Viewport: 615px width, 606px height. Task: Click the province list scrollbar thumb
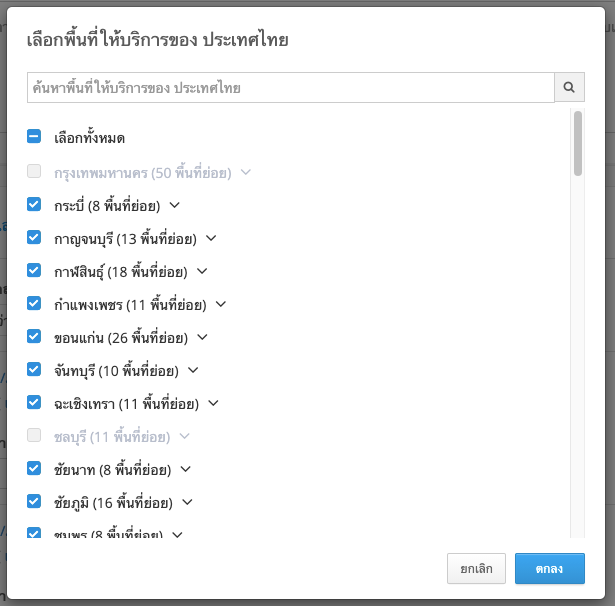(x=578, y=144)
